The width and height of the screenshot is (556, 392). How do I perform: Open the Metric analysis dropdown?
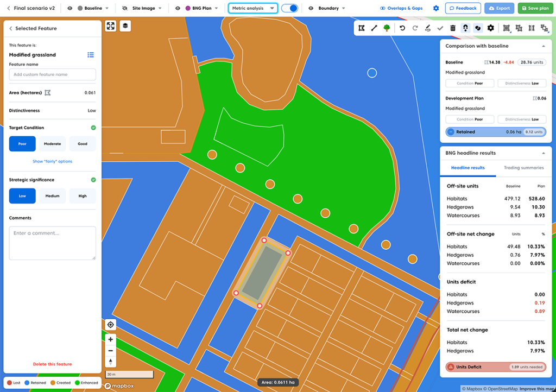click(x=252, y=8)
